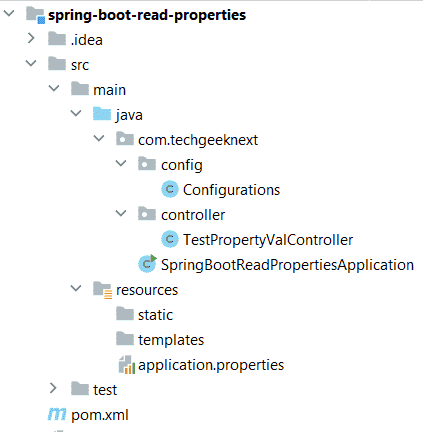
Task: Collapse the spring-boot-read-properties project root
Action: [9, 14]
